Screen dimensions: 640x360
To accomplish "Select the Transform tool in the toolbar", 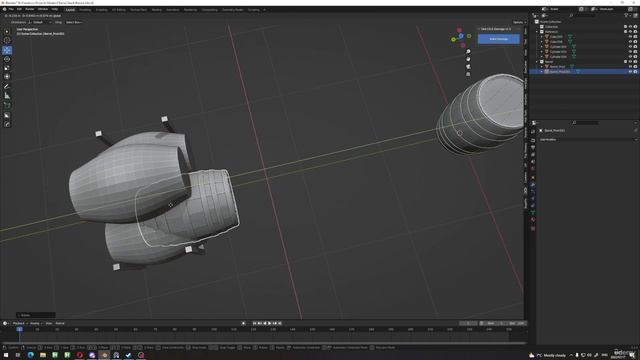I will [7, 77].
